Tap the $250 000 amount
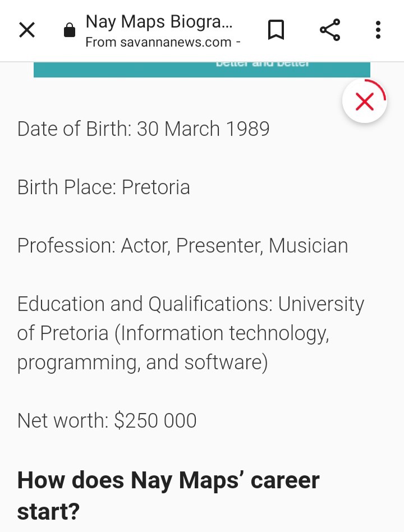Screen dimensions: 404x532 pos(155,421)
